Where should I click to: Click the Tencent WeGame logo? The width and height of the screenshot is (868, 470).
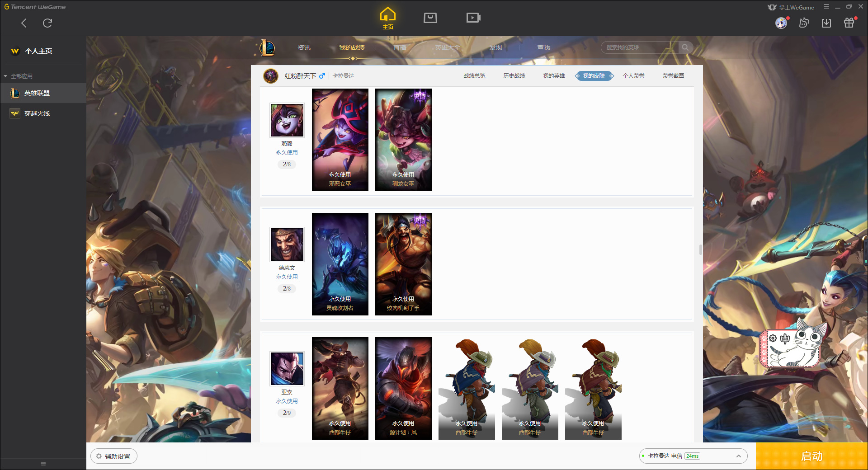click(x=35, y=7)
